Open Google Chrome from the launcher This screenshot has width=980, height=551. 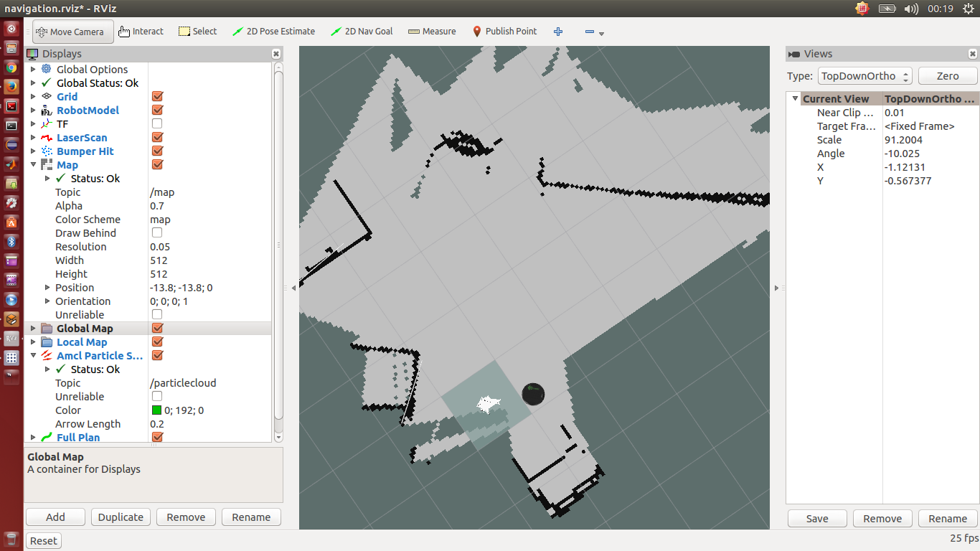11,67
